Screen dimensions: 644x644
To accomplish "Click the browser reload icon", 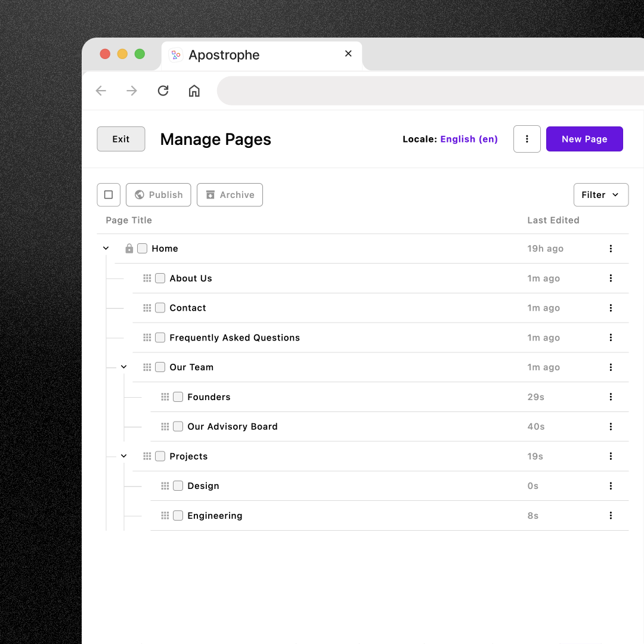I will click(x=163, y=91).
